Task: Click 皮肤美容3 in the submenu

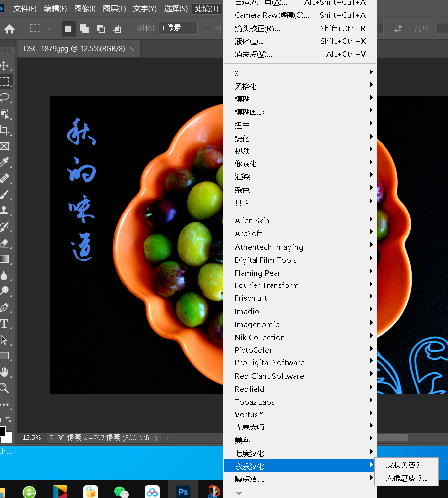Action: click(402, 465)
